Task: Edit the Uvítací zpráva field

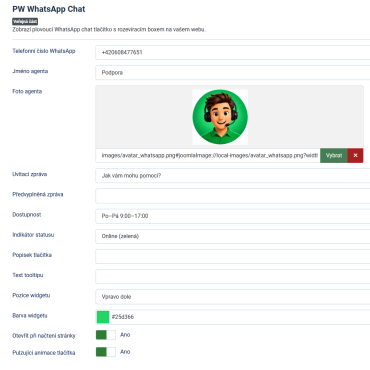Action: (x=233, y=175)
